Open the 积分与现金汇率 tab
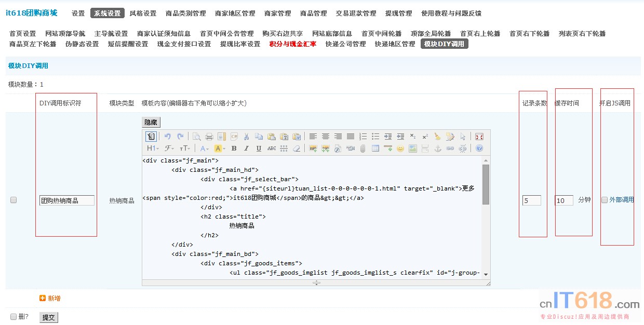Image resolution: width=644 pixels, height=325 pixels. tap(293, 44)
